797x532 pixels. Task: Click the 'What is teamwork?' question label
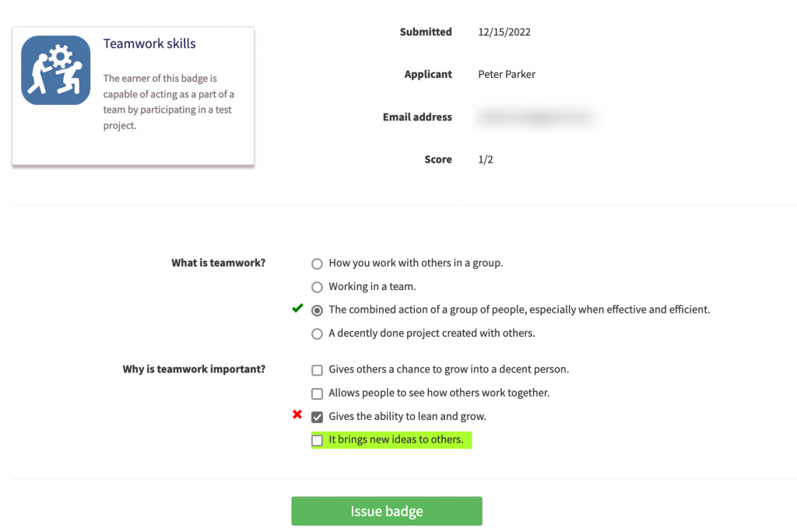(x=218, y=264)
